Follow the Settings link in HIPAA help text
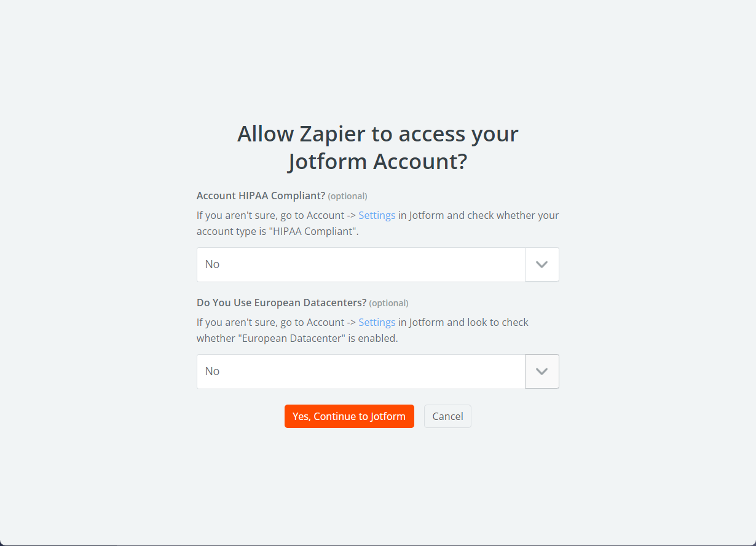The height and width of the screenshot is (546, 756). 377,215
